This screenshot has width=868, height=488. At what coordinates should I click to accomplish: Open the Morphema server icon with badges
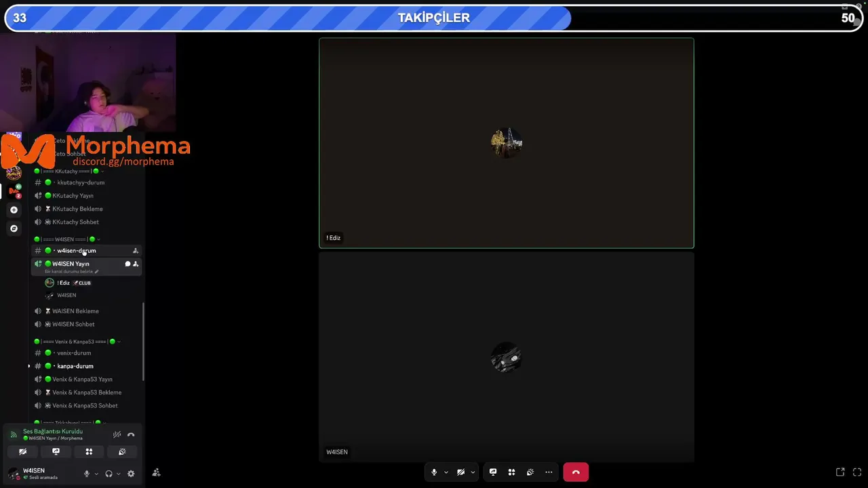[x=14, y=191]
